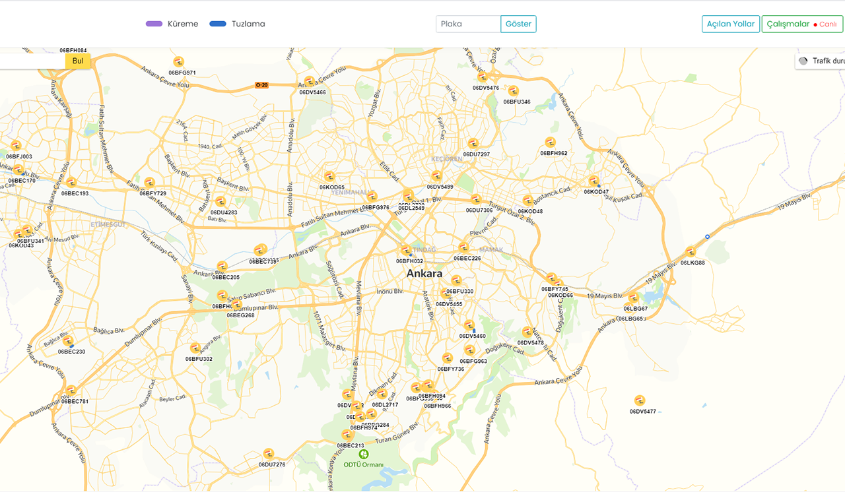Select vehicle marker 06BFY729

(x=150, y=183)
